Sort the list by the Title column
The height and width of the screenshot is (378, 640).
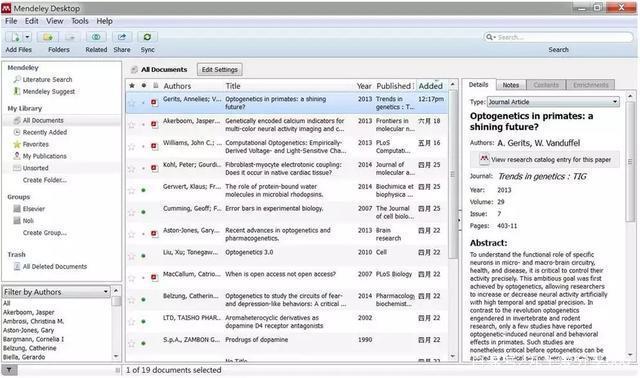(233, 86)
